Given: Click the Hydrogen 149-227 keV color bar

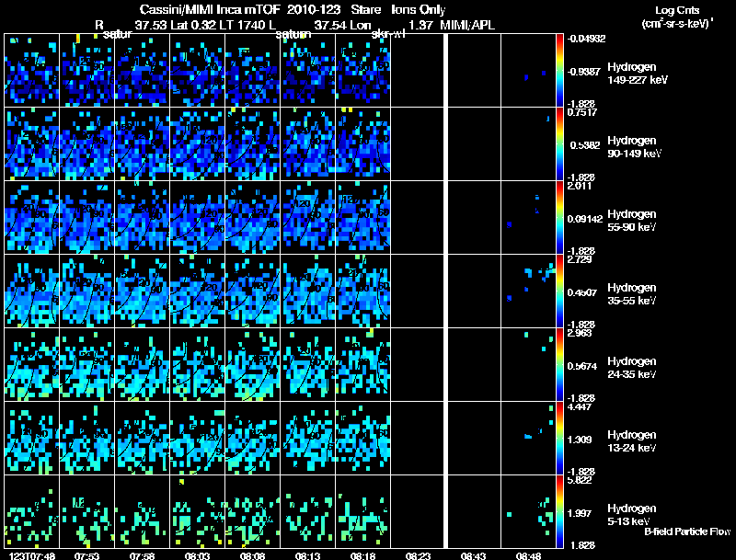Looking at the screenshot, I should [560, 70].
